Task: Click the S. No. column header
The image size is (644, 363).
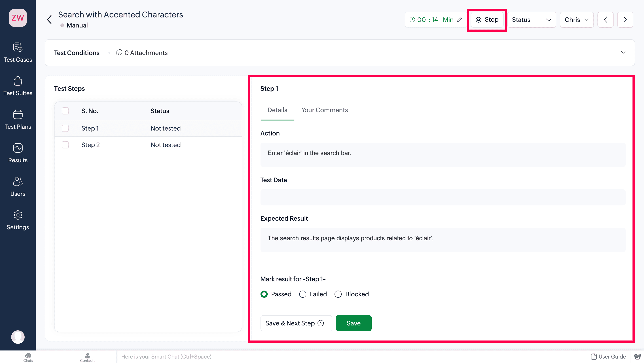Action: coord(90,111)
